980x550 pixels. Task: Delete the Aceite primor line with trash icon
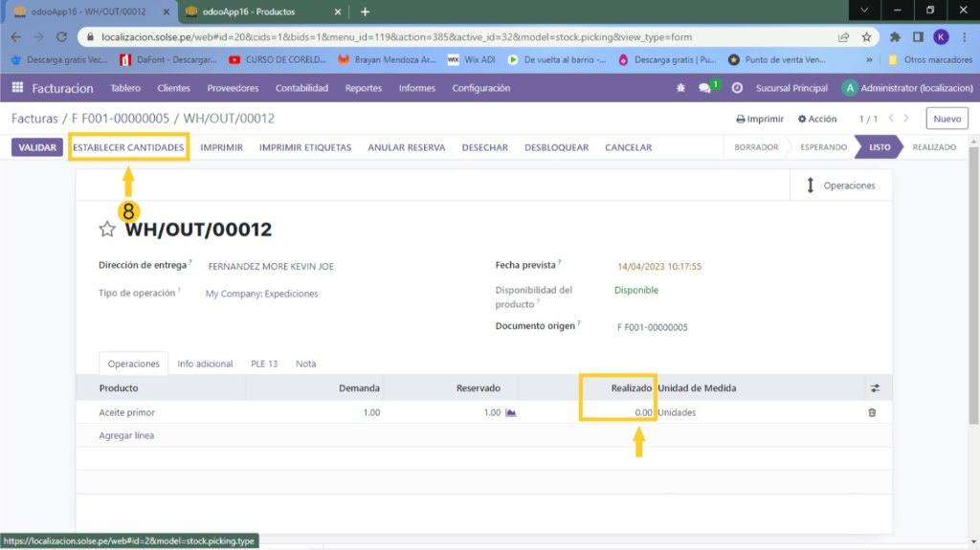tap(872, 412)
